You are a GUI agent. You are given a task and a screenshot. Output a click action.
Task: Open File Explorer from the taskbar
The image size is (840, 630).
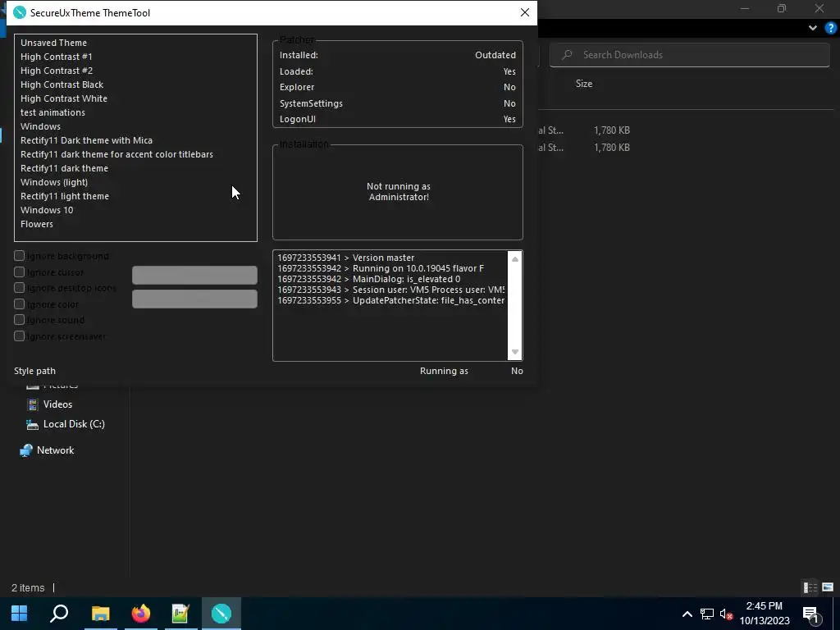100,614
